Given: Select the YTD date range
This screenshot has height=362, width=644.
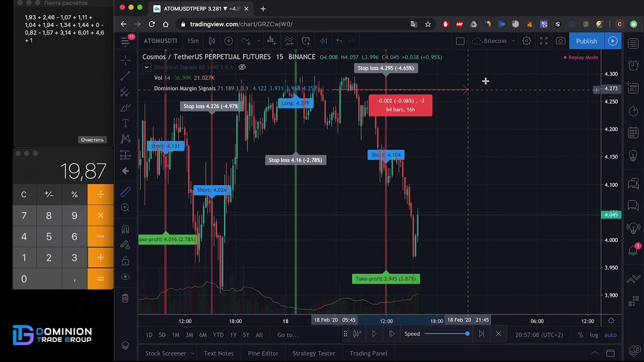Looking at the screenshot, I should 218,335.
